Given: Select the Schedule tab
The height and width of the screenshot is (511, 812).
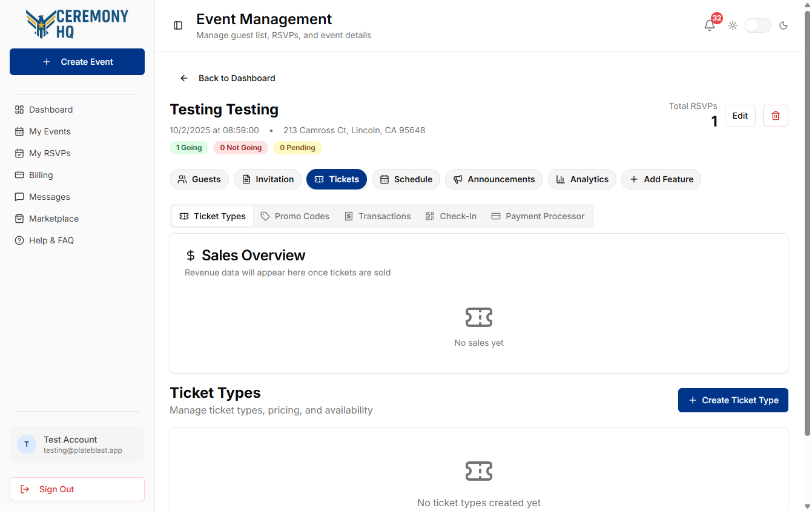Looking at the screenshot, I should 406,179.
